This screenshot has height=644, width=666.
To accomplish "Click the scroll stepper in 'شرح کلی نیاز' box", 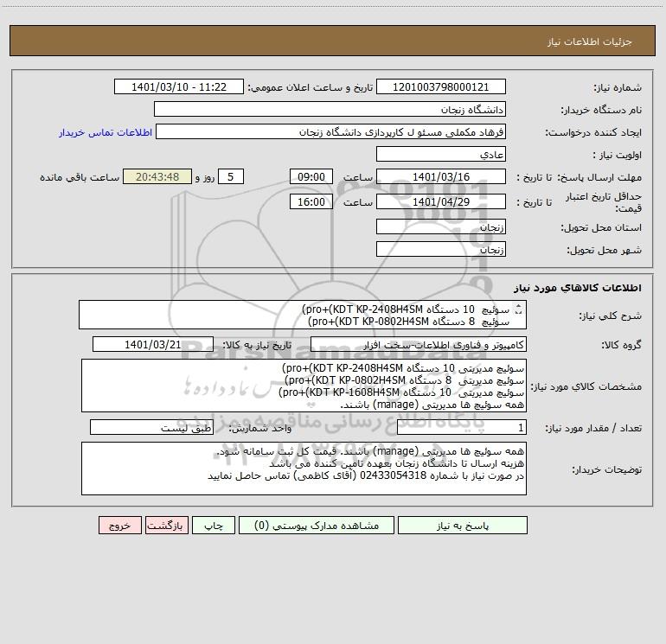I will (518, 309).
